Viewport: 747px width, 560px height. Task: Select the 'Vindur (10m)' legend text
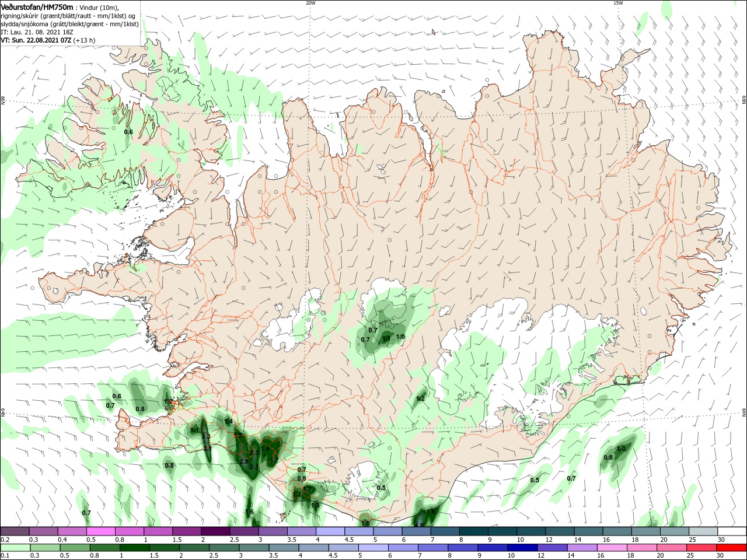pos(99,7)
